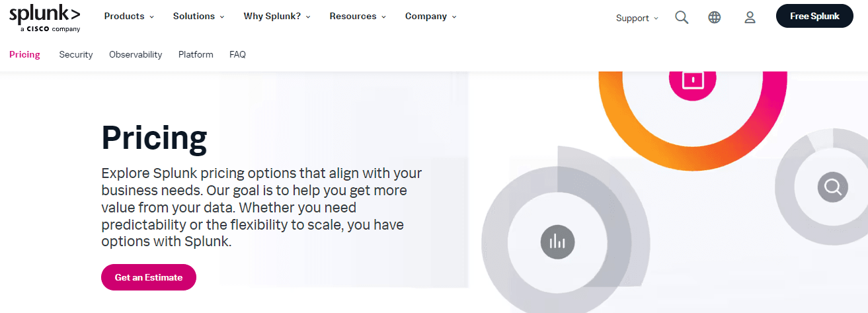Screen dimensions: 868x313
Task: Click the gray magnifier icon in ring
Action: tap(832, 186)
